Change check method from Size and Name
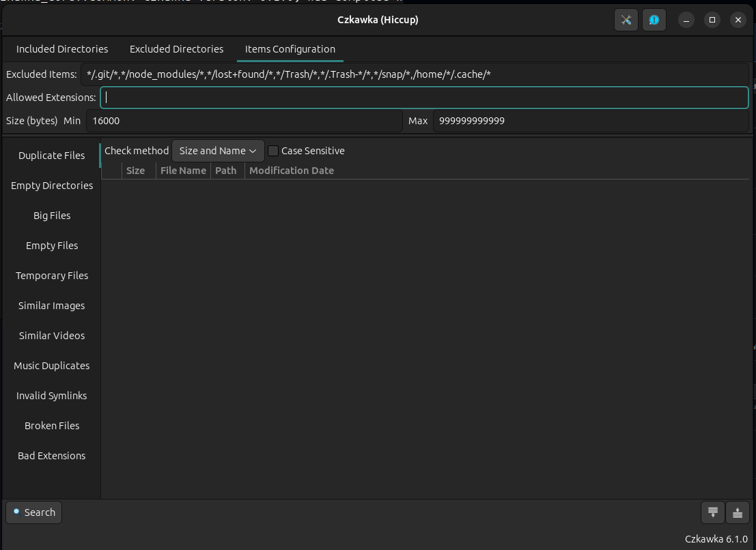The height and width of the screenshot is (550, 756). (x=217, y=150)
